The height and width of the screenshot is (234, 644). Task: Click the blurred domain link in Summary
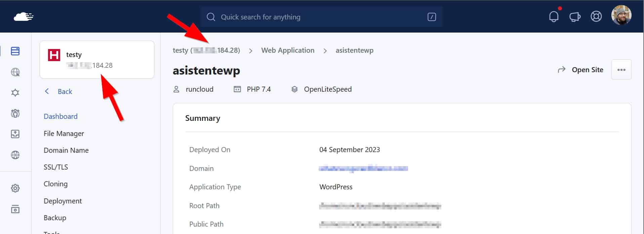click(363, 168)
